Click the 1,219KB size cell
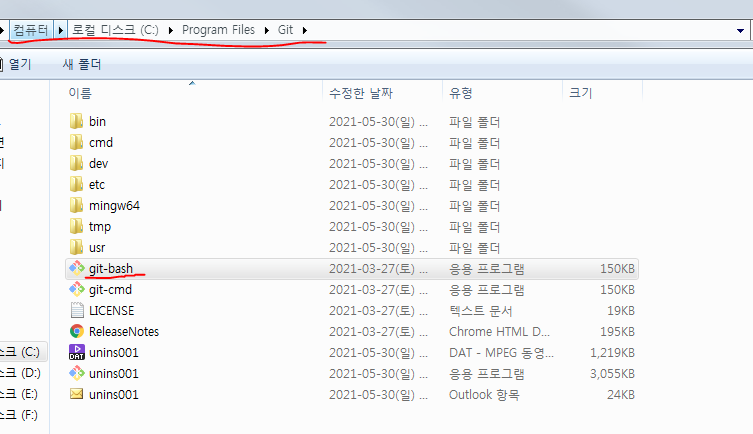Viewport: 753px width, 434px height. click(612, 352)
